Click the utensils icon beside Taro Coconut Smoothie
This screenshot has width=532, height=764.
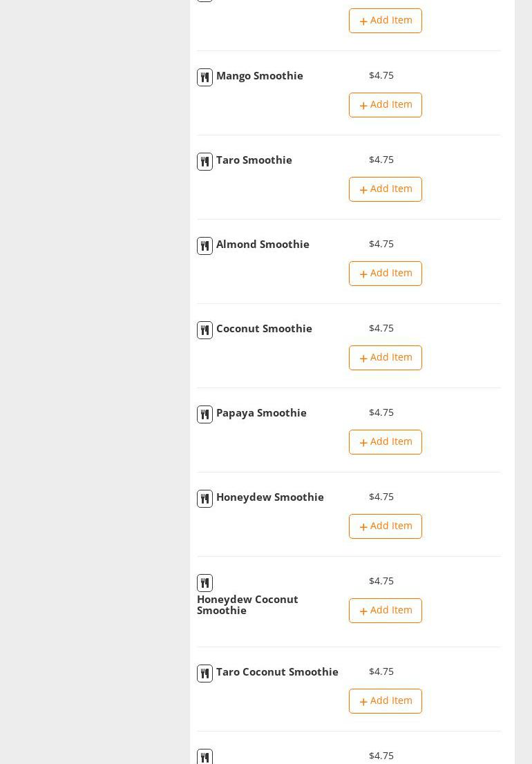205,674
